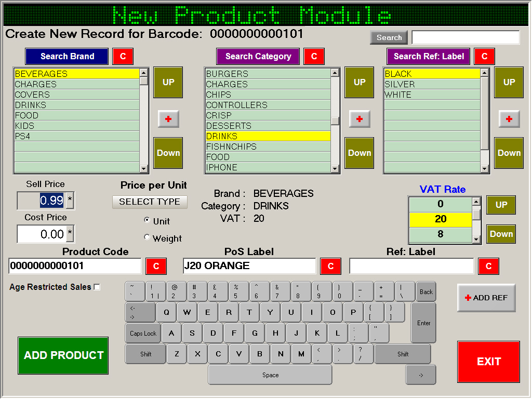This screenshot has height=399, width=532.
Task: Clear the Product Code field with C
Action: [x=156, y=266]
